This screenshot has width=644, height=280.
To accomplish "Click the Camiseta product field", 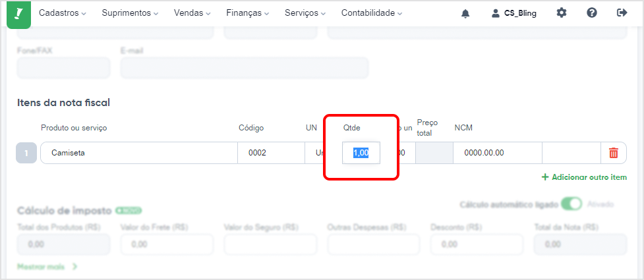I will [139, 153].
